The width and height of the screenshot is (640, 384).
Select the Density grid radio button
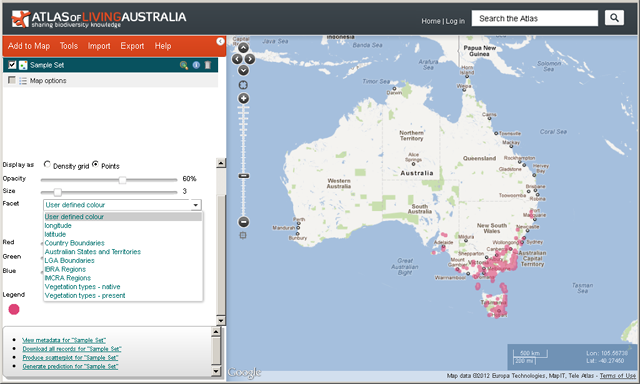click(47, 164)
